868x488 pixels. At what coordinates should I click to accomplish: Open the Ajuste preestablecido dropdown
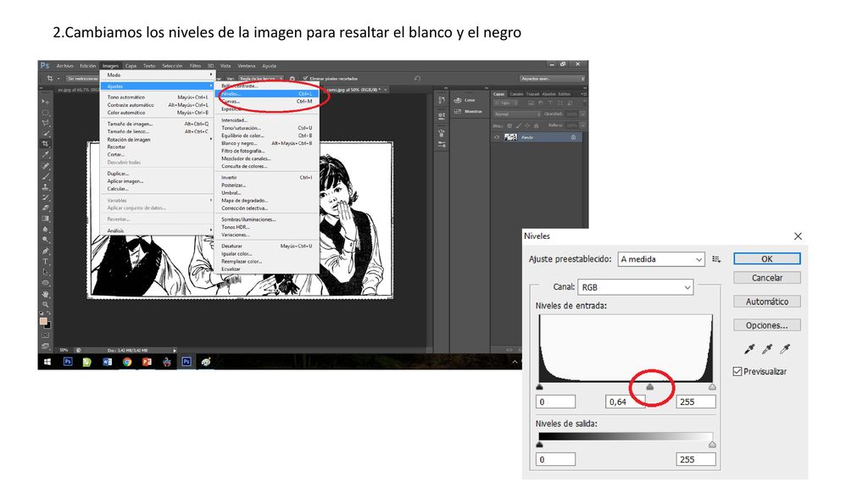661,259
